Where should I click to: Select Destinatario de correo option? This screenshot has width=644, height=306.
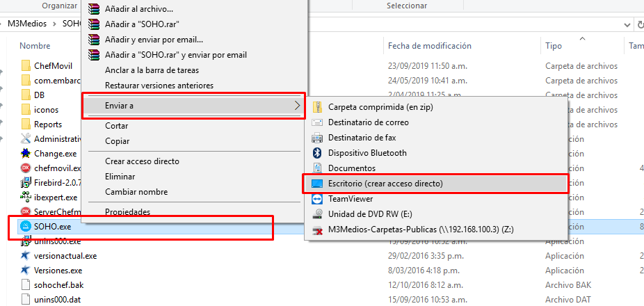point(368,122)
